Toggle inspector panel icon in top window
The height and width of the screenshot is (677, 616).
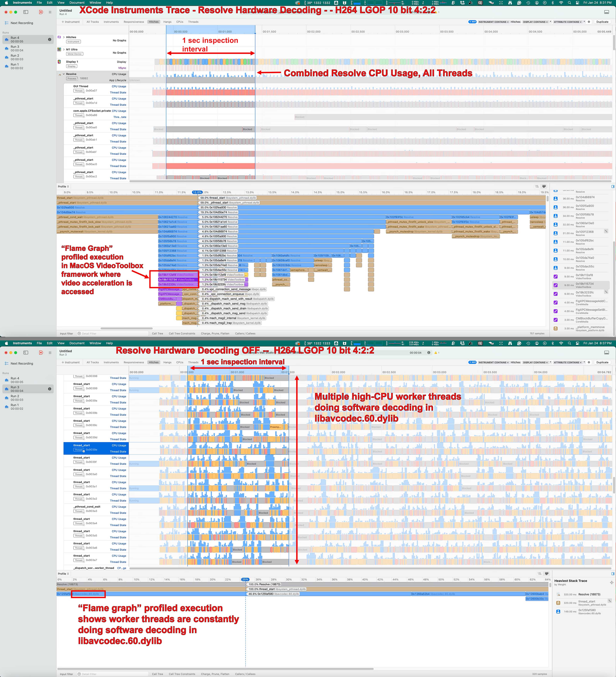click(613, 186)
